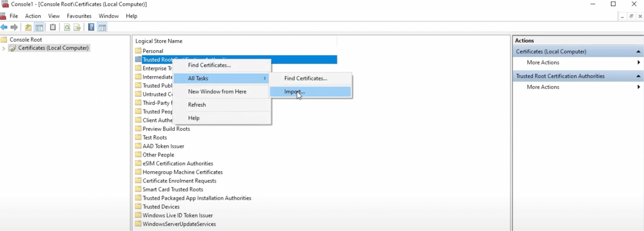Screen dimensions: 644x231
Task: Choose Find Certificates... in the All Tasks submenu
Action: [x=310, y=79]
